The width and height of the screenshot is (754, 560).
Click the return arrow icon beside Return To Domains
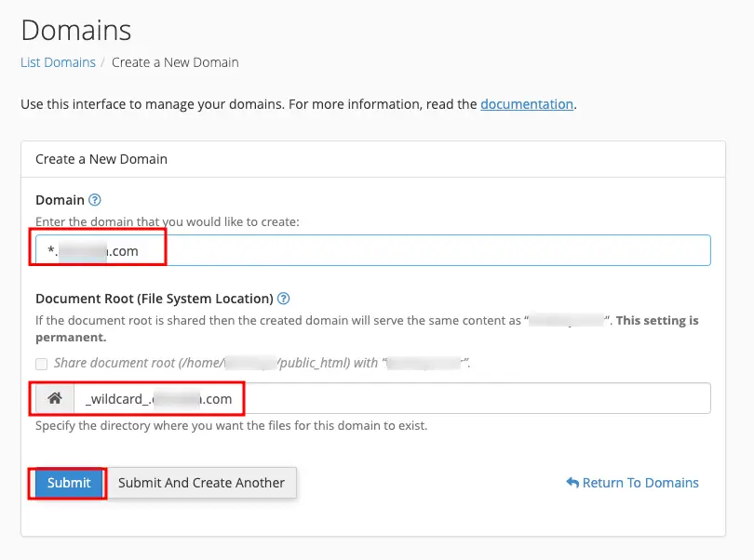tap(572, 483)
